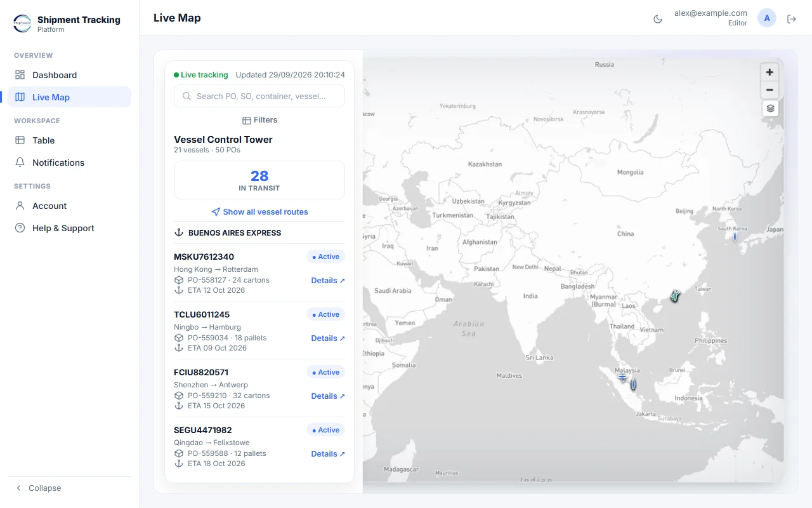The height and width of the screenshot is (508, 812).
Task: Zoom in on the map
Action: pyautogui.click(x=769, y=72)
